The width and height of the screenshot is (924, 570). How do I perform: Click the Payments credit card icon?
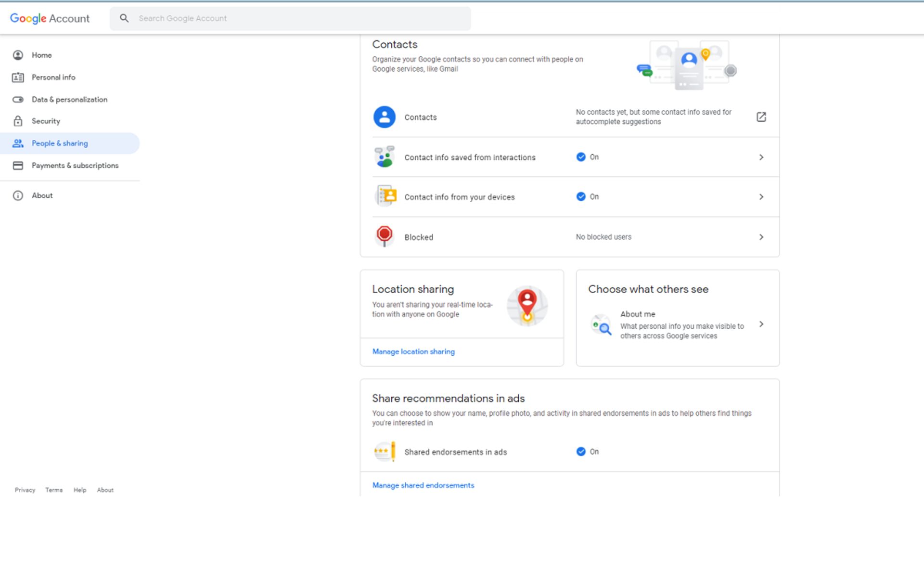point(18,165)
